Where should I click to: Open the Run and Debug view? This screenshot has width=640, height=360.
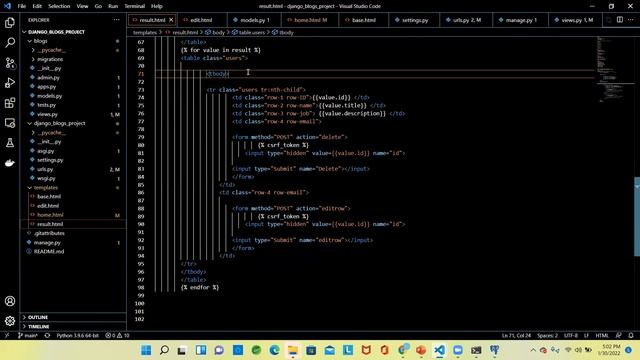(10, 83)
